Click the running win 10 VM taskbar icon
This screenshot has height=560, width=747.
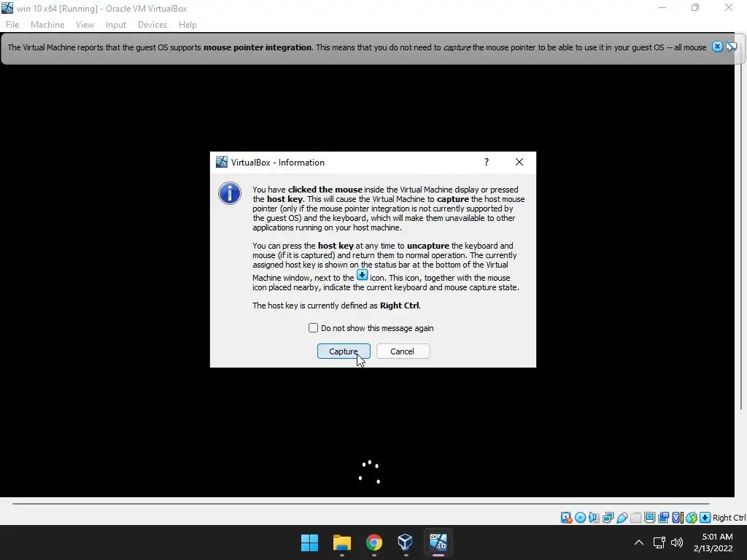pyautogui.click(x=438, y=542)
